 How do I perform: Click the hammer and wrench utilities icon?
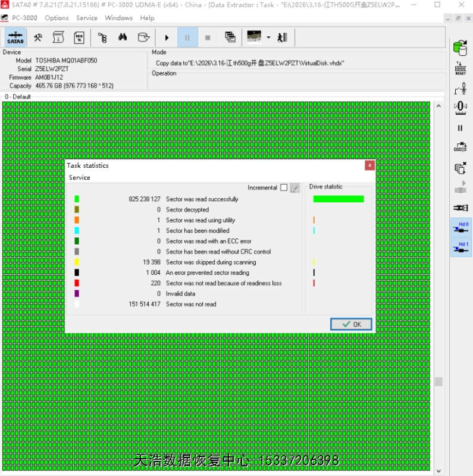[38, 37]
